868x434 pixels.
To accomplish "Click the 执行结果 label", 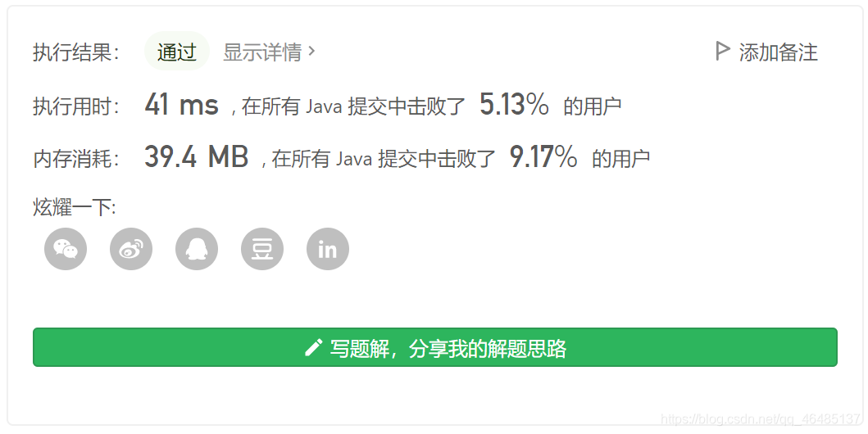I will click(x=76, y=52).
